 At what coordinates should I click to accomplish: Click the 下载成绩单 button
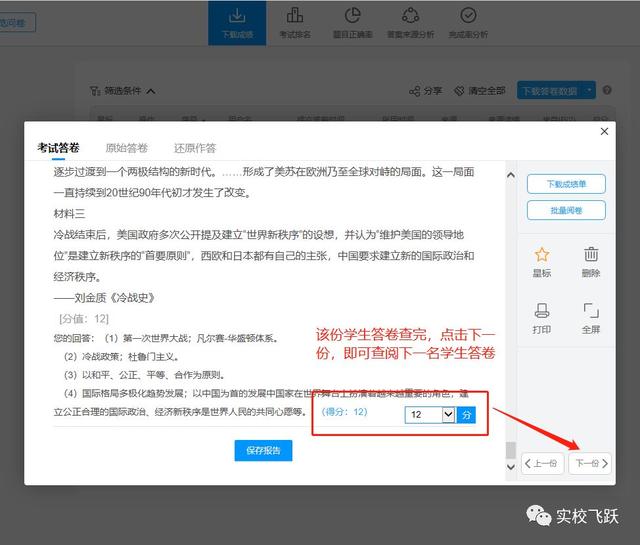[x=566, y=184]
